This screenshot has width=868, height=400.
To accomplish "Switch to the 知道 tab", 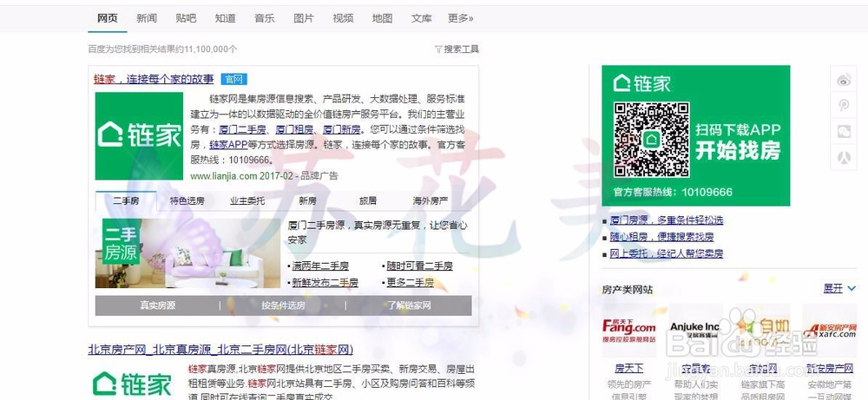I will pos(226,18).
